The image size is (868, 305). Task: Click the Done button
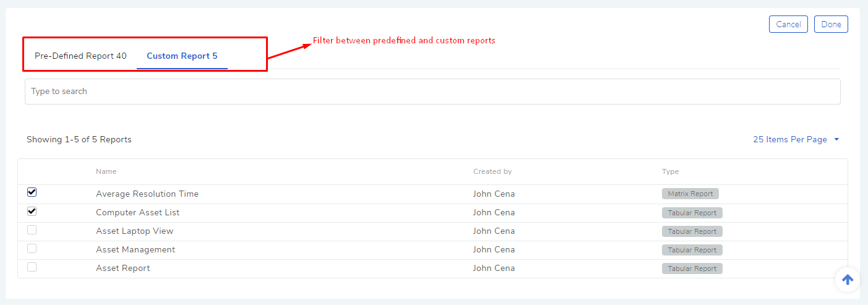pyautogui.click(x=831, y=24)
